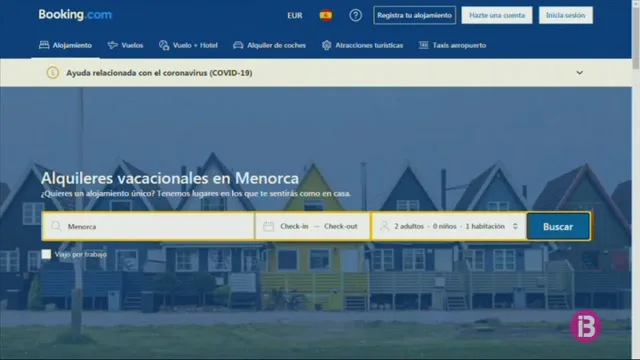Open the Check-out date picker

click(x=341, y=226)
